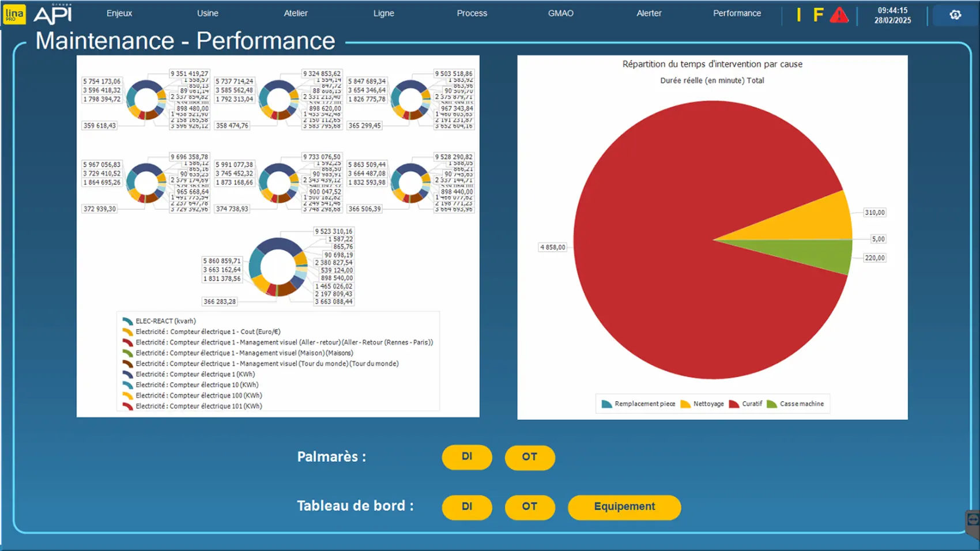Open Tableau de bord Equipement
Screen dimensions: 980x551
pyautogui.click(x=624, y=507)
